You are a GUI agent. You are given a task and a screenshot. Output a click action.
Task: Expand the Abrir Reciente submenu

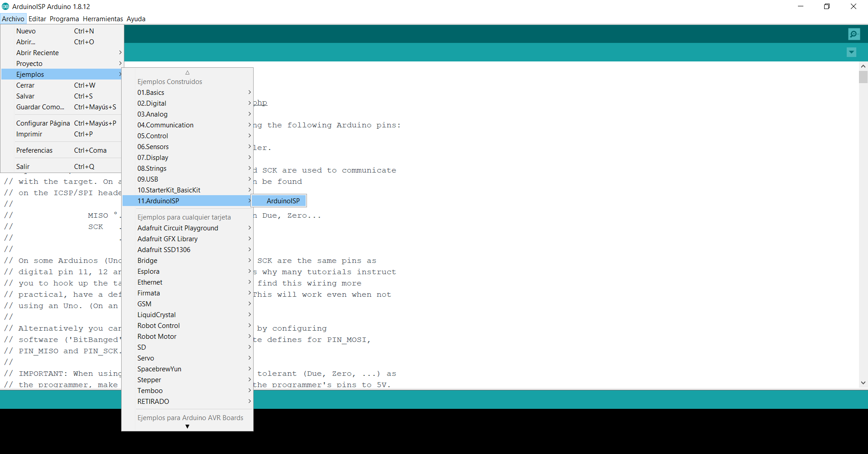point(62,53)
